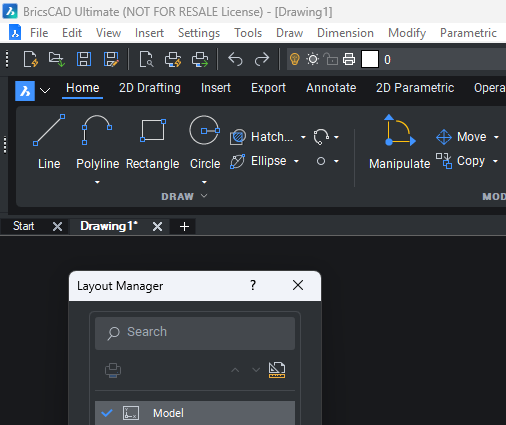Click the Save drawing icon
The image size is (506, 425).
[84, 60]
